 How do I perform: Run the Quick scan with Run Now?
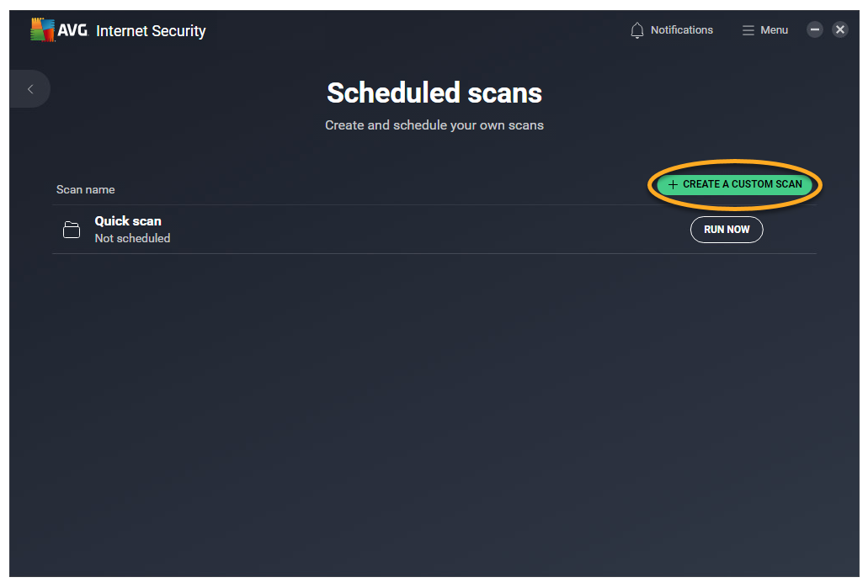[x=726, y=230]
